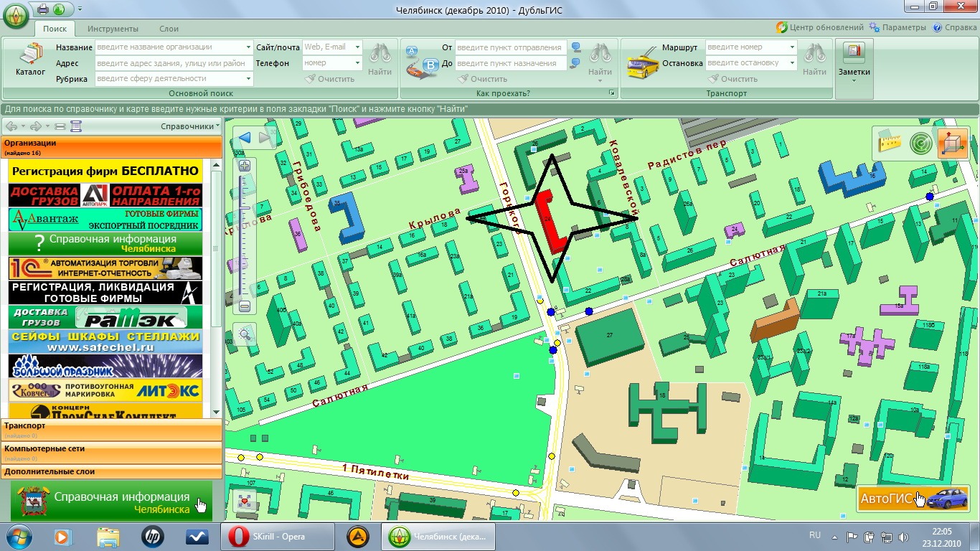The image size is (980, 551).
Task: Open Параметры settings
Action: [897, 28]
